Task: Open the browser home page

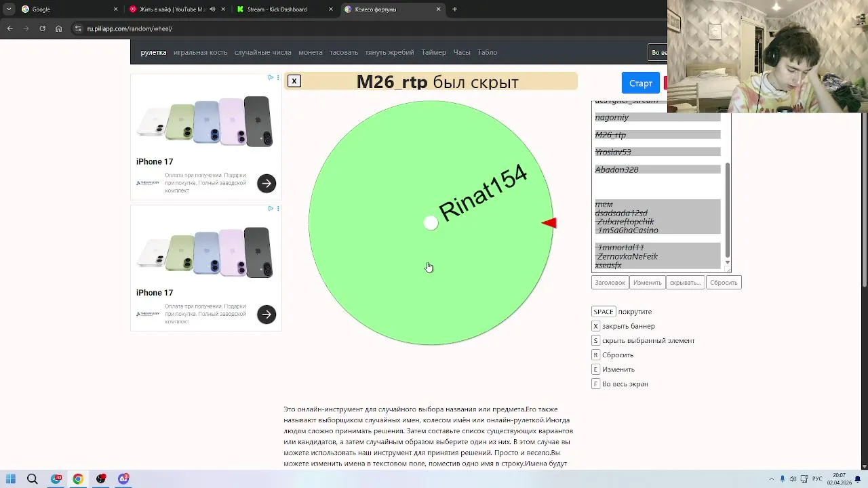Action: pyautogui.click(x=59, y=28)
